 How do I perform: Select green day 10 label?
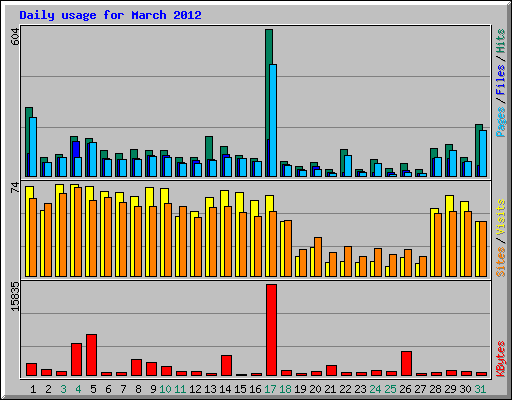coord(165,389)
